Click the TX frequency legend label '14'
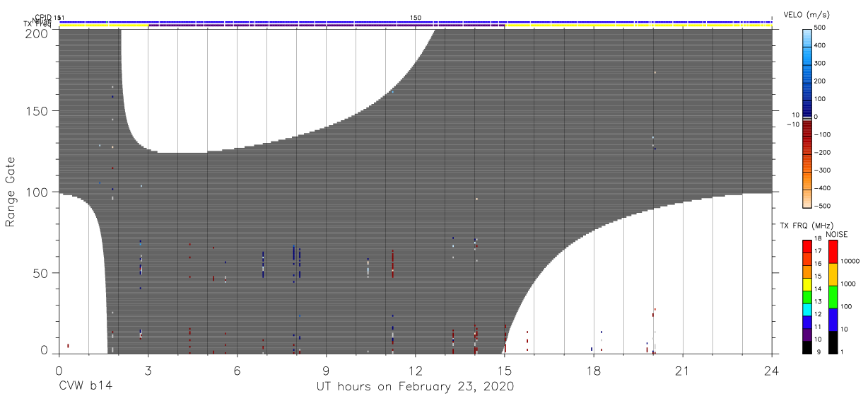Screen dimensions: 868x401 [819, 289]
